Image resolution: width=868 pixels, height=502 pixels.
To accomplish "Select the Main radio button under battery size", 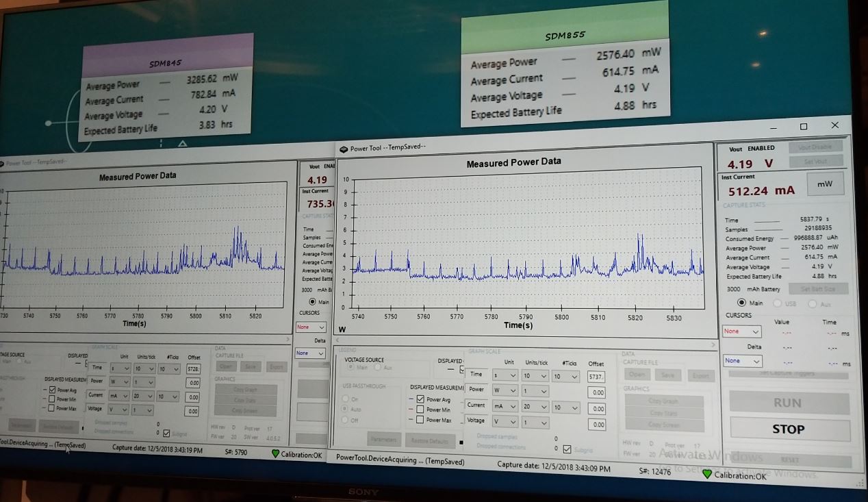I will pyautogui.click(x=741, y=303).
